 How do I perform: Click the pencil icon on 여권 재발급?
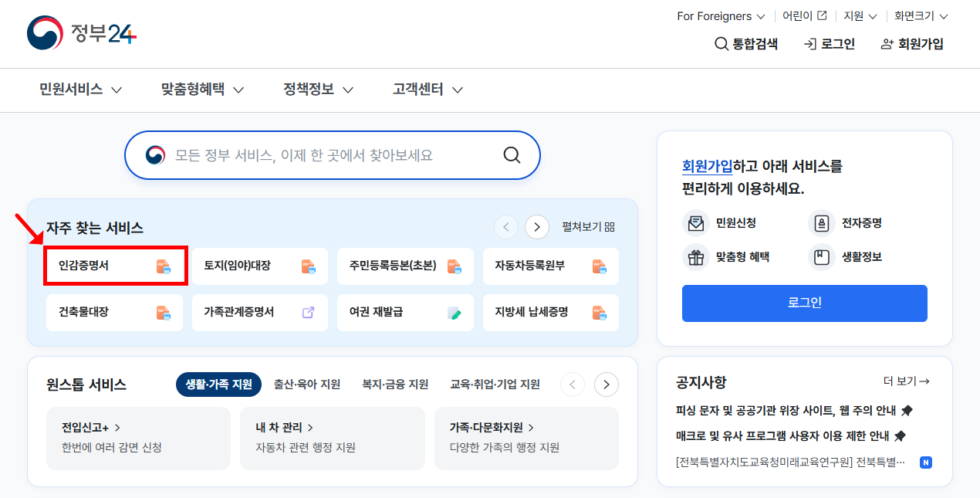click(454, 313)
